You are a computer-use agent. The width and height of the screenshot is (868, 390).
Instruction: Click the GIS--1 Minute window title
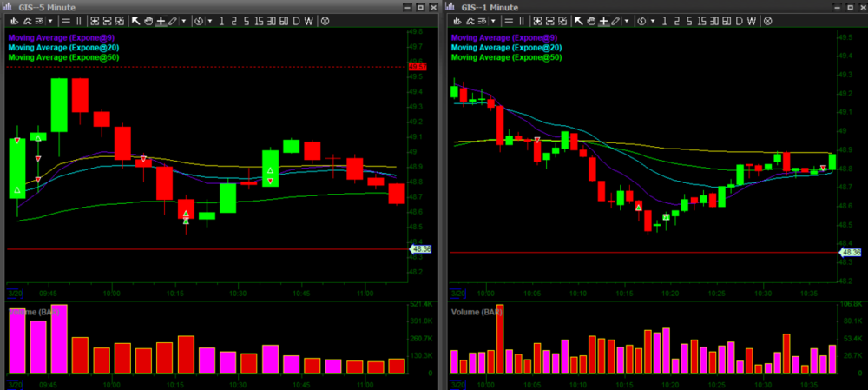[x=490, y=7]
